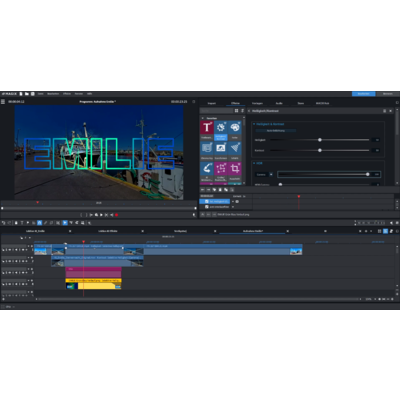Click the blue Bearbeiten mode button
Screen dimensions: 400x400
[x=363, y=94]
